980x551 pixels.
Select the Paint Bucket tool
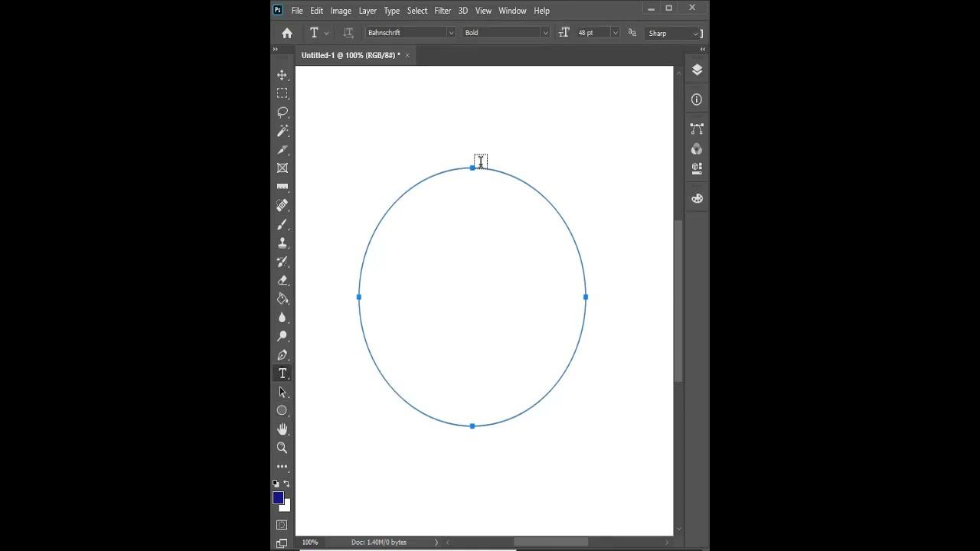click(x=283, y=298)
